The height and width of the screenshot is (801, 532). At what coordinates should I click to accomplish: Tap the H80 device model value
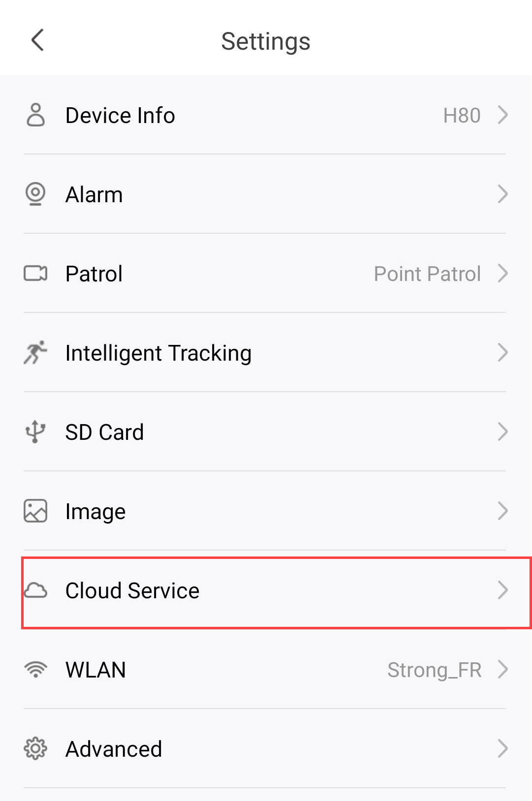(x=462, y=116)
